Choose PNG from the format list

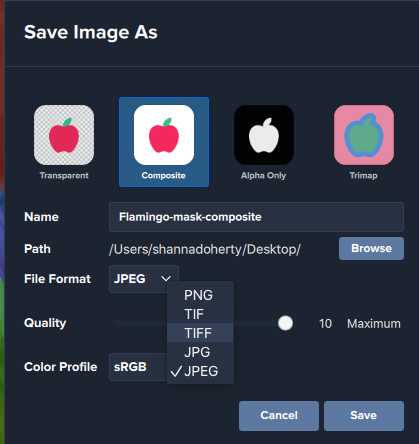point(200,295)
